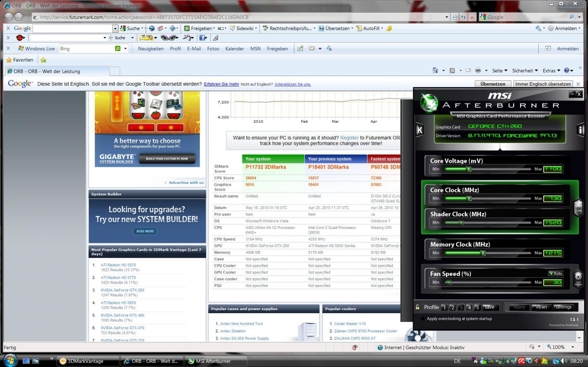588x367 pixels.
Task: Open Neuigkeiten in Windows Live toolbar
Action: coord(151,49)
